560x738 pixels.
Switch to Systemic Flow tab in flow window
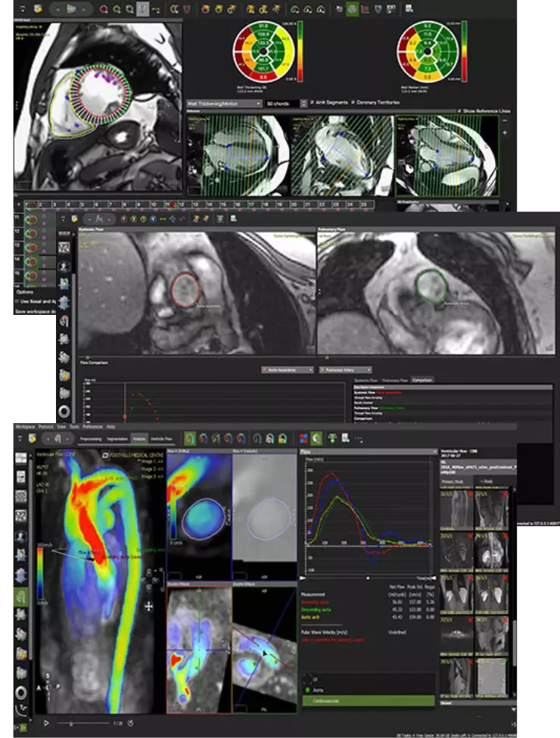[x=366, y=380]
